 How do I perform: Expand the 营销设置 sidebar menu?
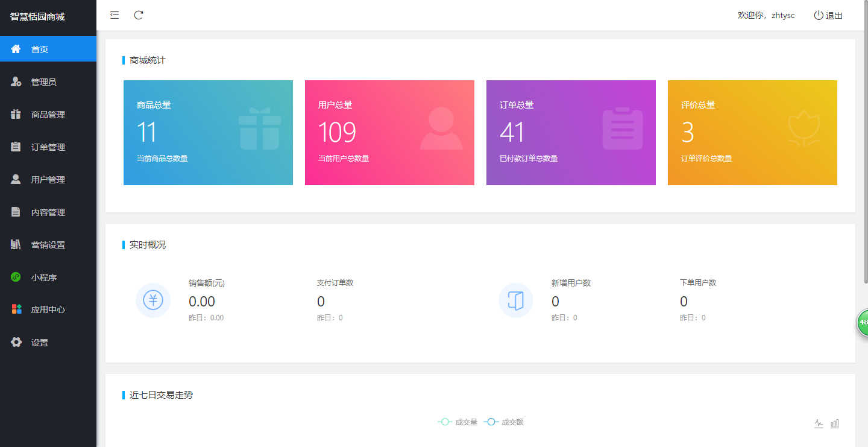pos(48,245)
